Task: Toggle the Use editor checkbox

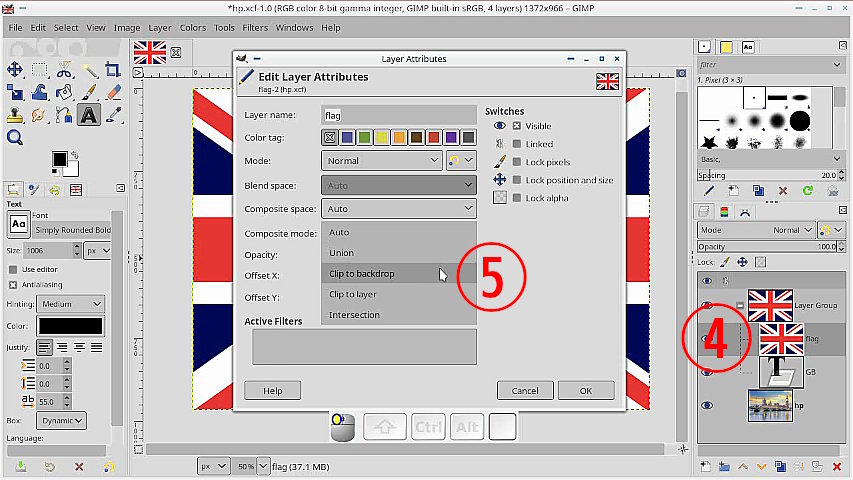Action: [13, 269]
